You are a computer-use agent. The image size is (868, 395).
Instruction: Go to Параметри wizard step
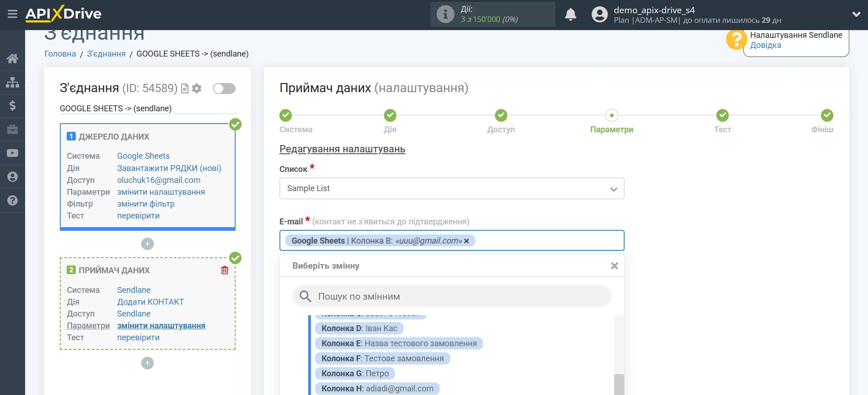612,115
